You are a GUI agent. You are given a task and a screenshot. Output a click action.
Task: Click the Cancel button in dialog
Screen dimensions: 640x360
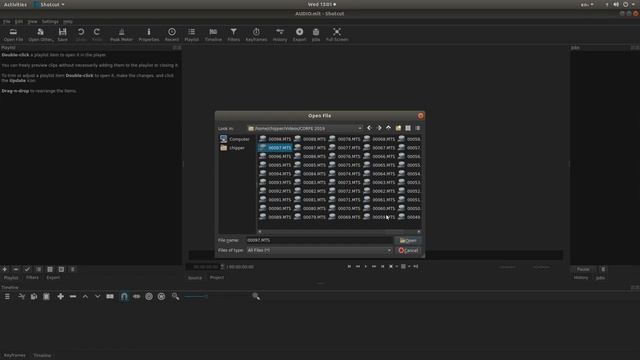pyautogui.click(x=408, y=250)
